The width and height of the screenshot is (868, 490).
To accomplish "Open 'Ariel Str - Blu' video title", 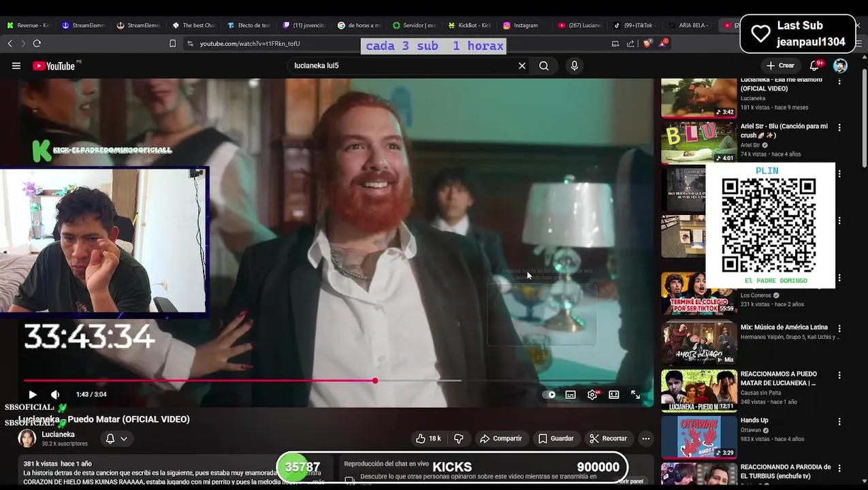I will point(784,131).
